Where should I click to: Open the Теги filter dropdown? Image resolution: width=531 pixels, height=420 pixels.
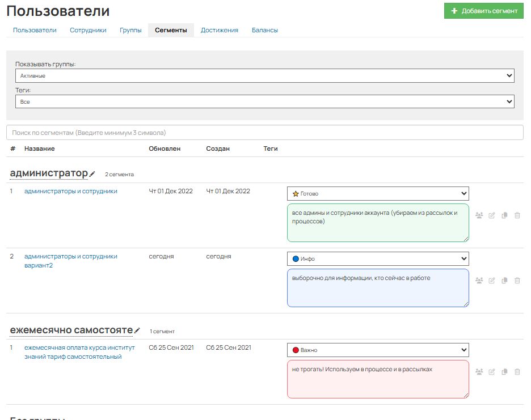[265, 101]
